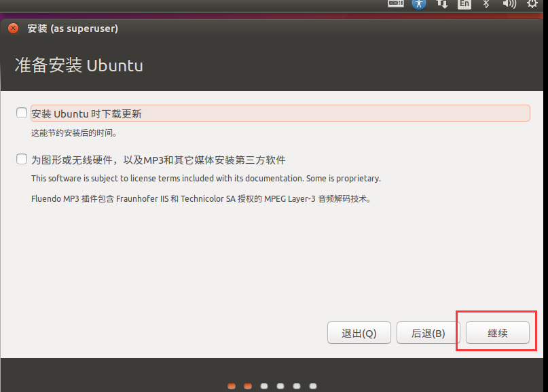Open the network connections indicator

[x=442, y=4]
